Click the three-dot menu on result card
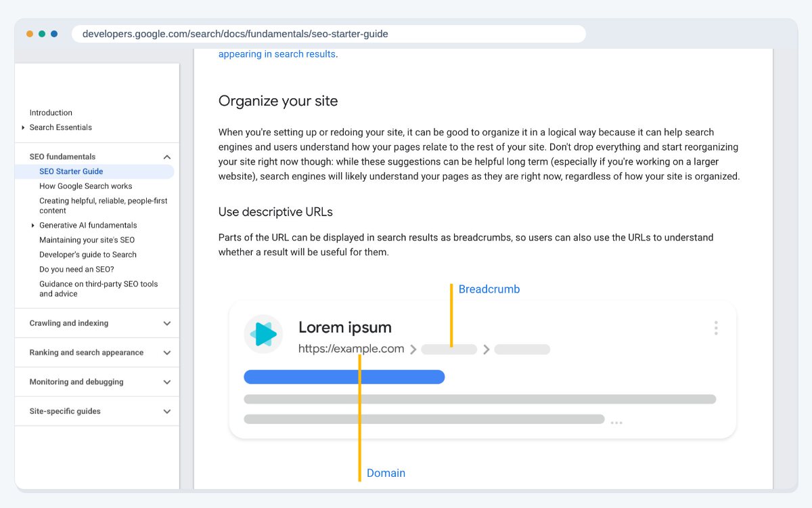This screenshot has width=812, height=508. pyautogui.click(x=716, y=329)
